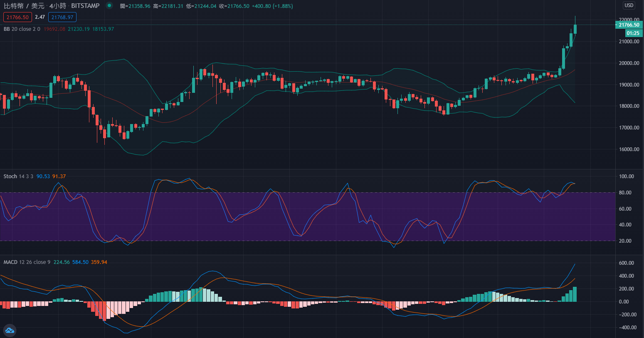Click the 4小時 interval text in the title
Viewport: 644px width, 338px height.
click(57, 6)
